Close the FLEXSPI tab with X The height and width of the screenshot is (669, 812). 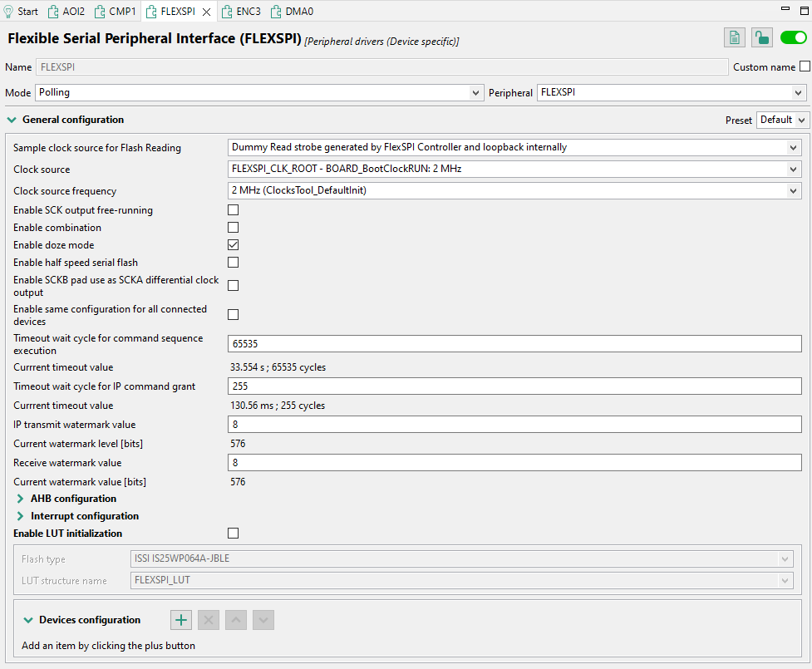pos(206,12)
